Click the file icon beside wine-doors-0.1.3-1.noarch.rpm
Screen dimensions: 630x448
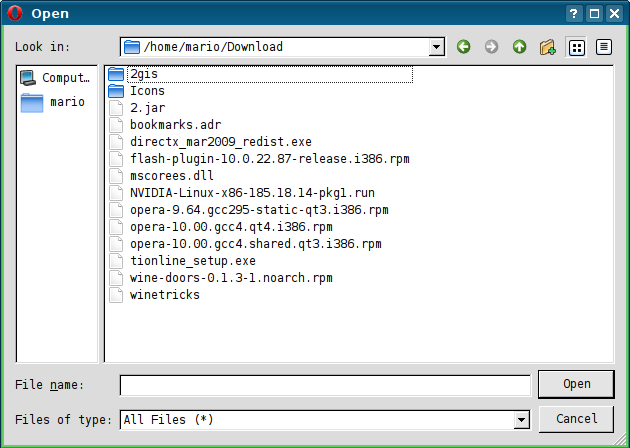tap(116, 278)
